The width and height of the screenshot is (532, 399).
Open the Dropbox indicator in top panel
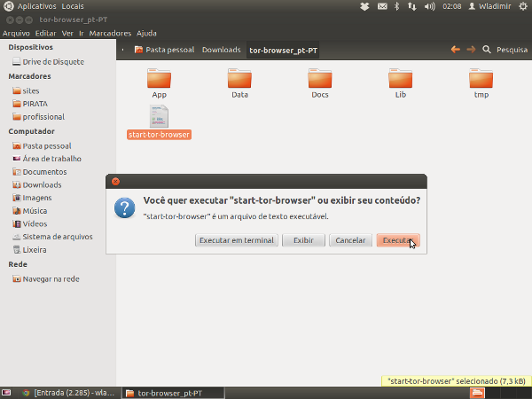click(364, 6)
